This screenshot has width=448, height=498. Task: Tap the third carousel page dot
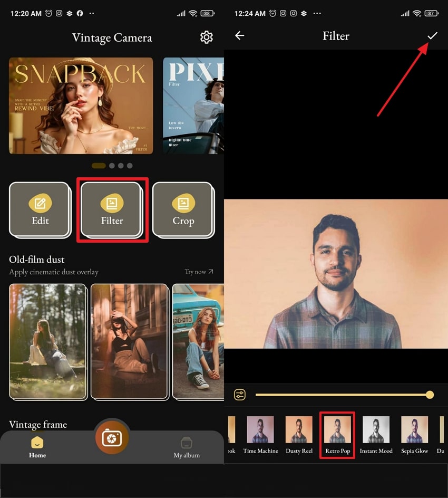pos(121,166)
